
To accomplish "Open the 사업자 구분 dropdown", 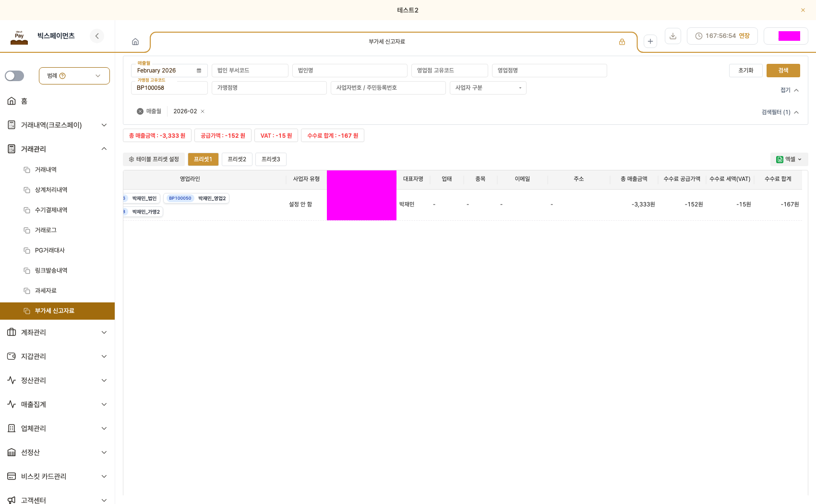I will pos(488,88).
